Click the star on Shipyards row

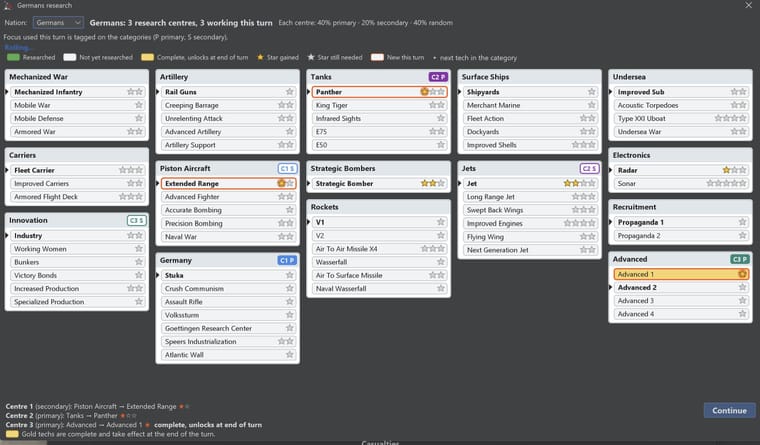click(x=591, y=92)
